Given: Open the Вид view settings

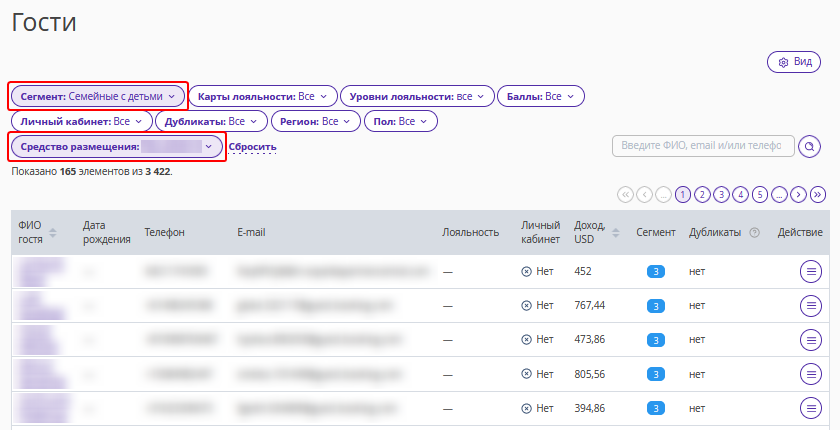Looking at the screenshot, I should click(793, 62).
